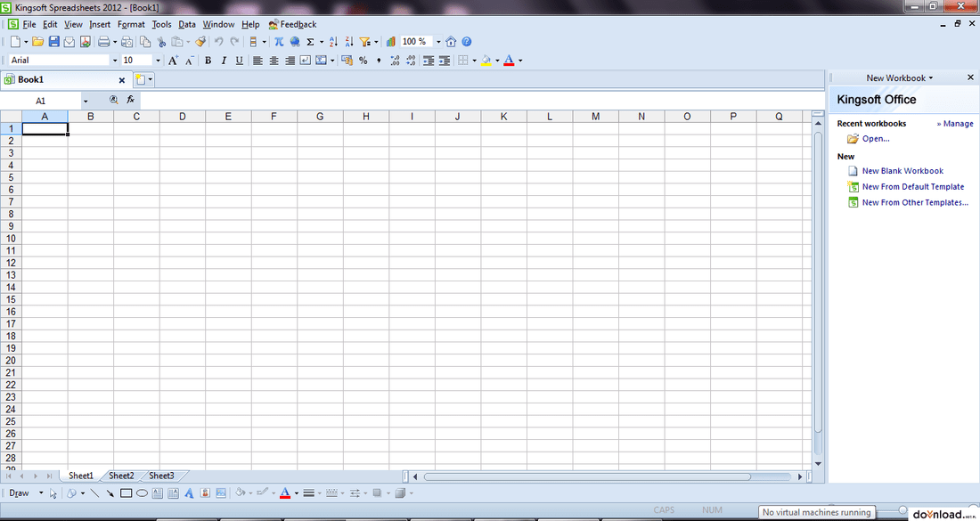Click the insert picture icon in Draw toolbar
Screen dimensions: 980x521
pos(221,493)
